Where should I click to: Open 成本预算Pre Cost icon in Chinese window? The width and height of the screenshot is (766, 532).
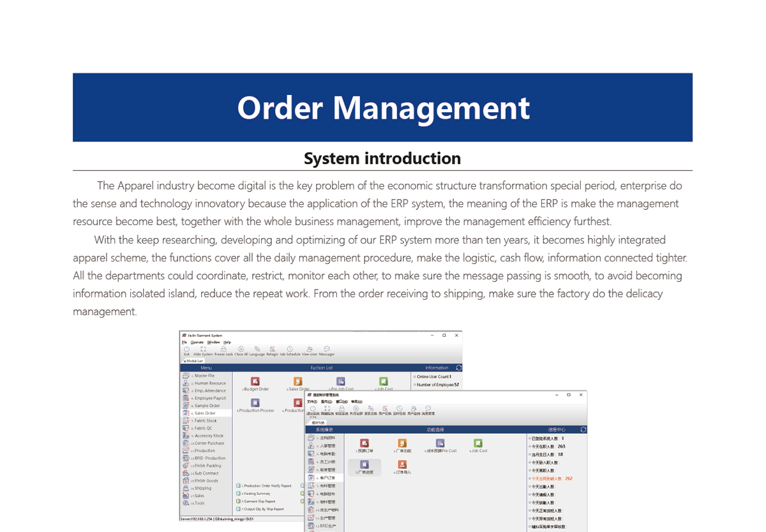point(440,443)
